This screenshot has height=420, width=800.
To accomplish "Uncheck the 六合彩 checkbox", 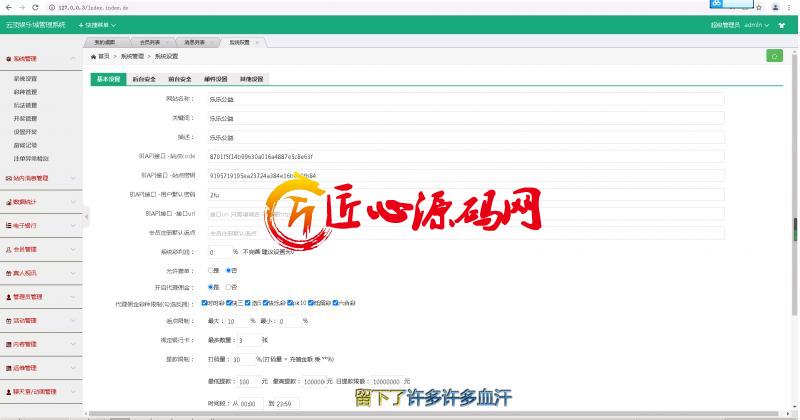I will pyautogui.click(x=335, y=303).
